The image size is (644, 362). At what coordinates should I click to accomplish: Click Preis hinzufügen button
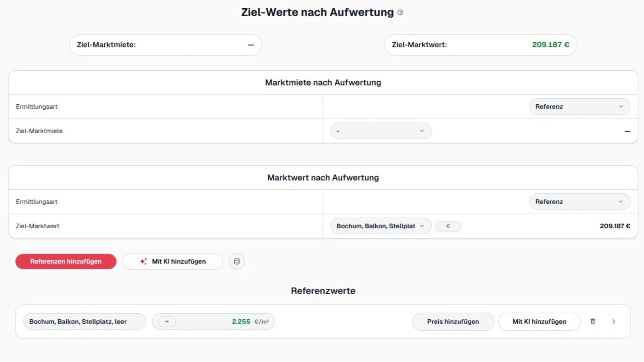tap(453, 322)
